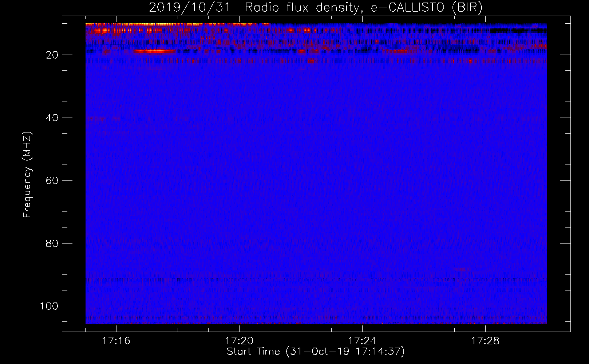Click the 100 MHz frequency tick label
The image size is (589, 364).
pyautogui.click(x=49, y=306)
